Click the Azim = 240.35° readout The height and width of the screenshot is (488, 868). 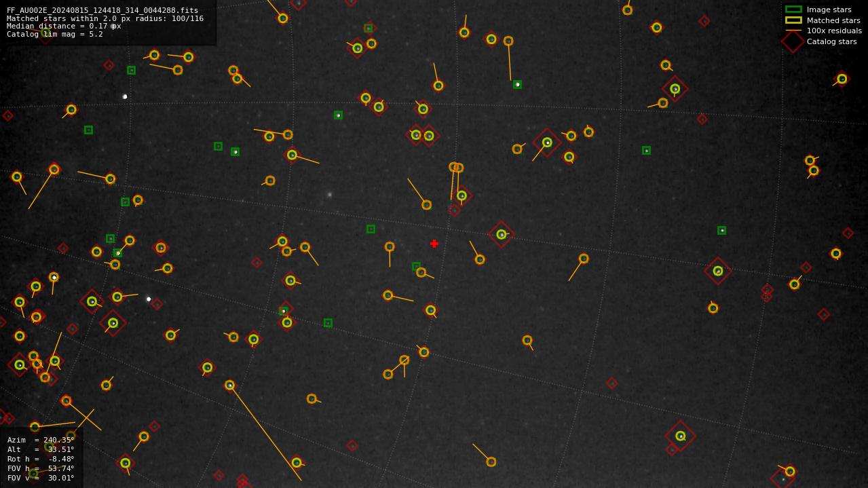41,440
